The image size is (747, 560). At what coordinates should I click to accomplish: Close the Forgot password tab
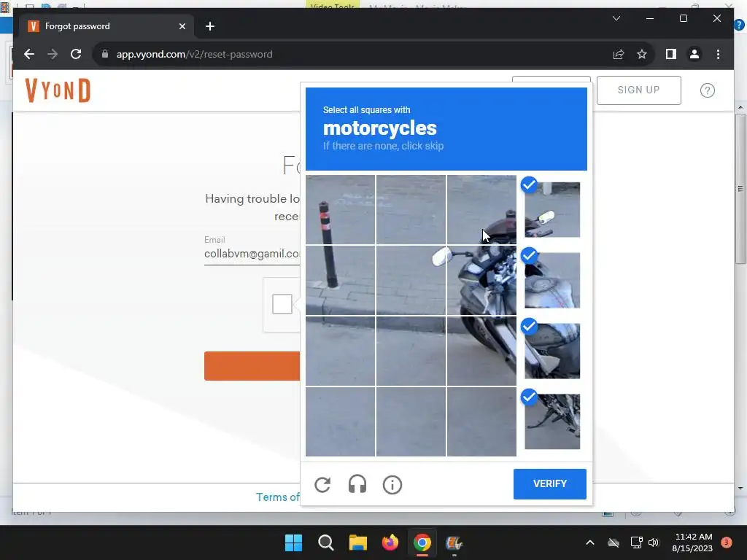[x=182, y=26]
